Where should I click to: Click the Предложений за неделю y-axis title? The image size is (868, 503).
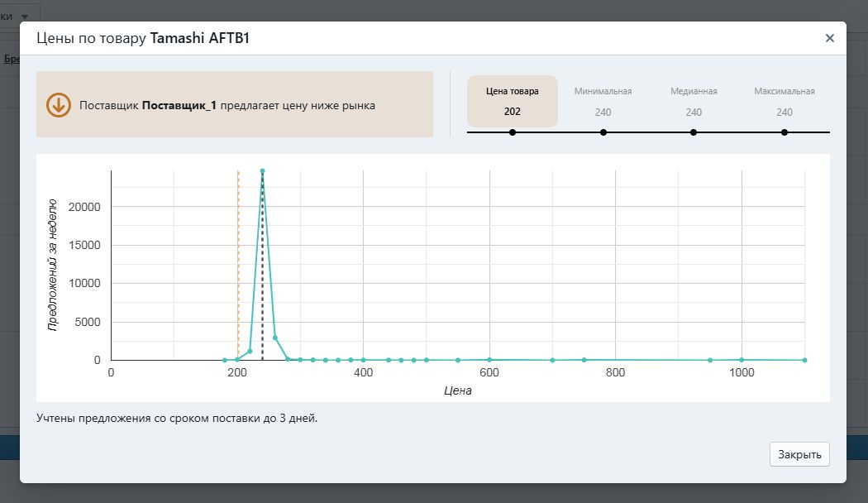tap(53, 266)
